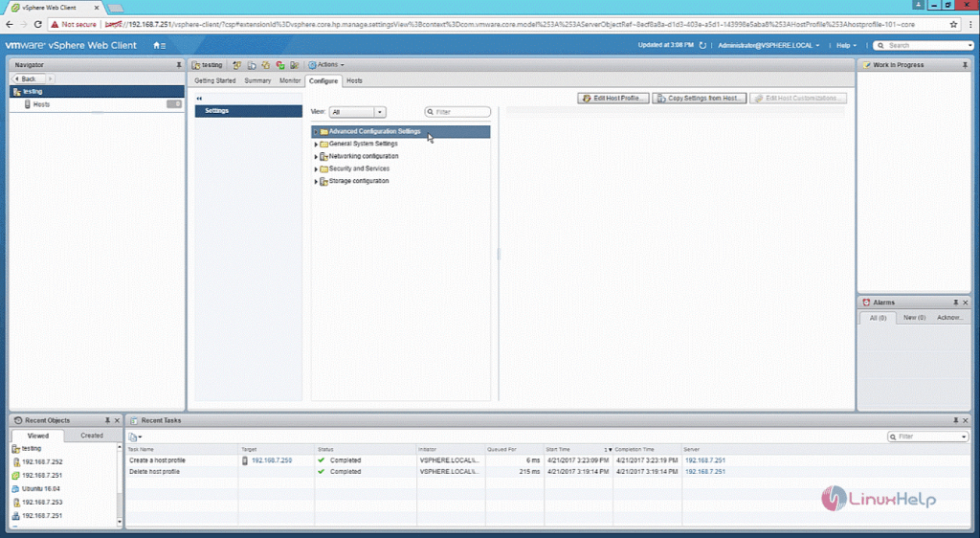
Task: Open Recent Tasks filter dropdown arrow
Action: (x=965, y=437)
